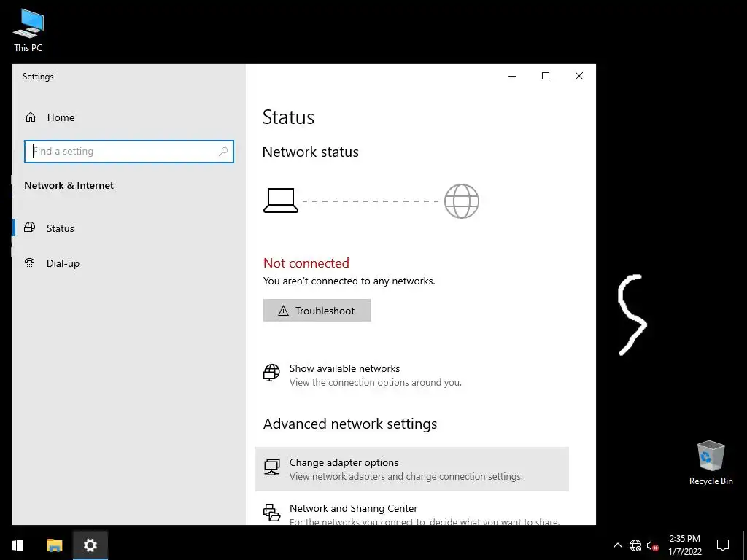Select the Status globe icon in sidebar
The width and height of the screenshot is (747, 560).
[29, 227]
